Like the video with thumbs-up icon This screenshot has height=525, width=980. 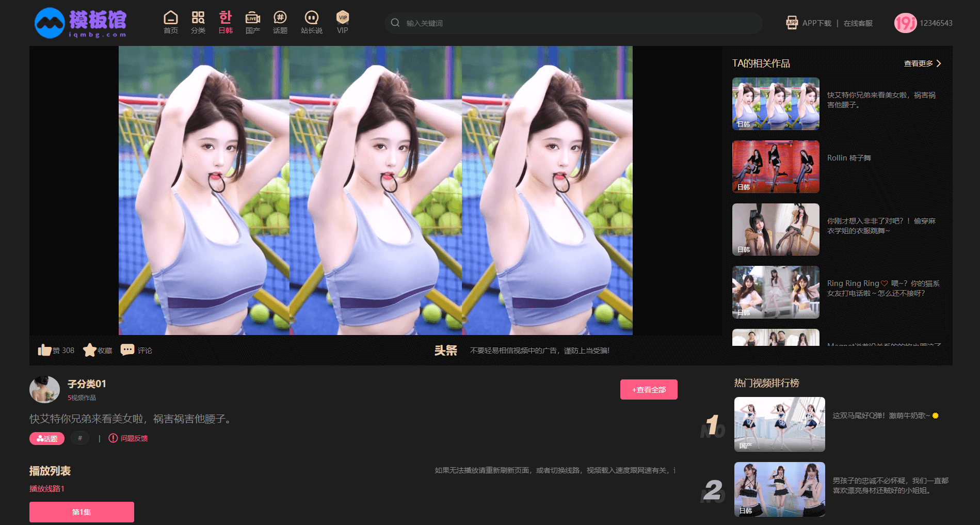pyautogui.click(x=44, y=350)
